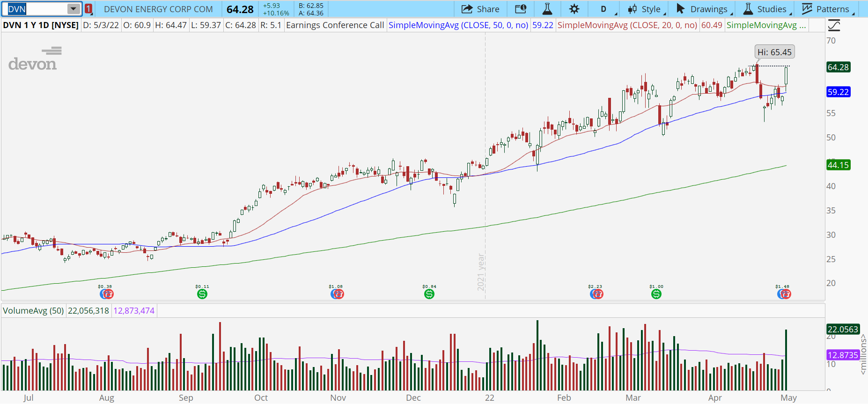
Task: Click the DEVON ENERGY CORP COM name
Action: point(158,9)
